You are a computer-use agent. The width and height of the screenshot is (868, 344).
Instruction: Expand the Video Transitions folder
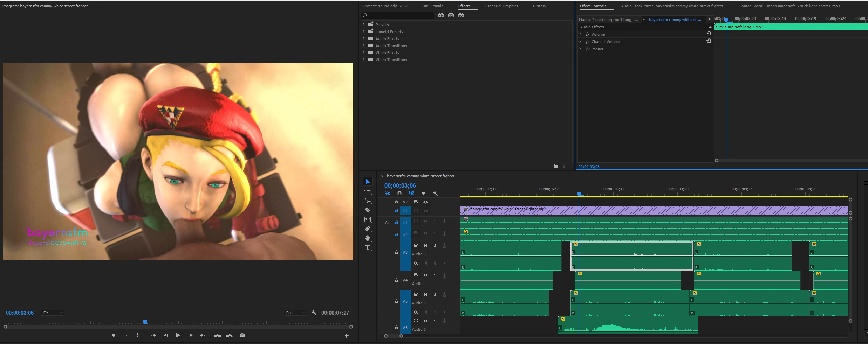[x=364, y=59]
